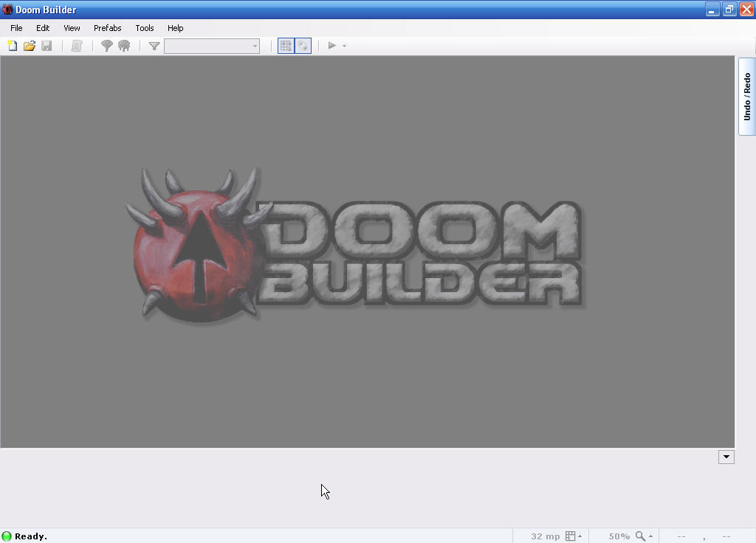This screenshot has height=543, width=756.
Task: Toggle Merge Geometry button
Action: pos(303,46)
